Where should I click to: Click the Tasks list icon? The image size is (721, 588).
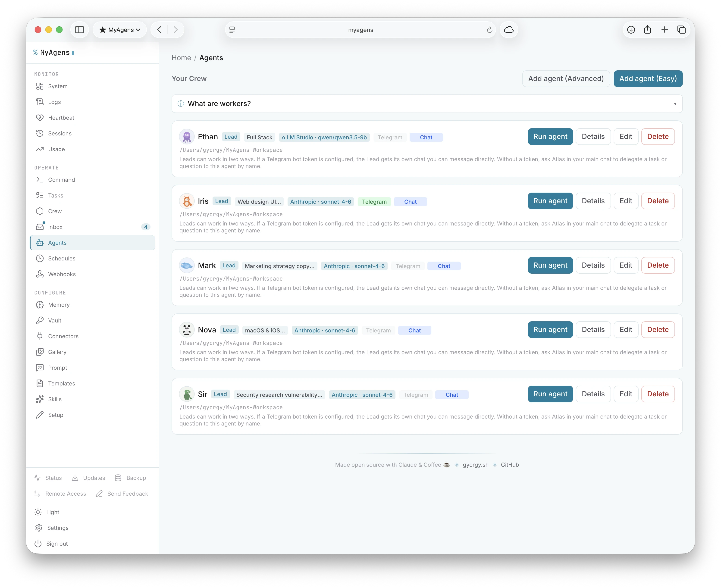point(40,195)
